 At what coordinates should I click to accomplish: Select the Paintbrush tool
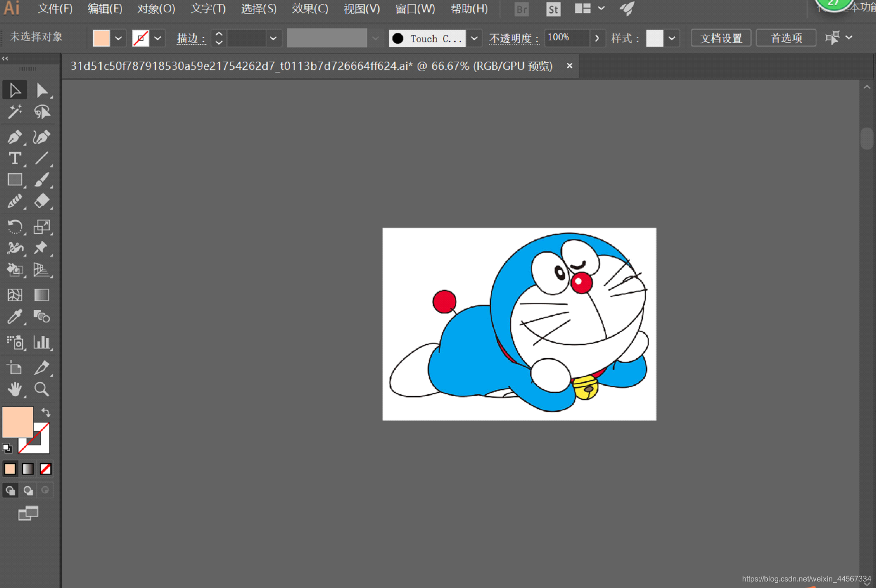pyautogui.click(x=42, y=180)
